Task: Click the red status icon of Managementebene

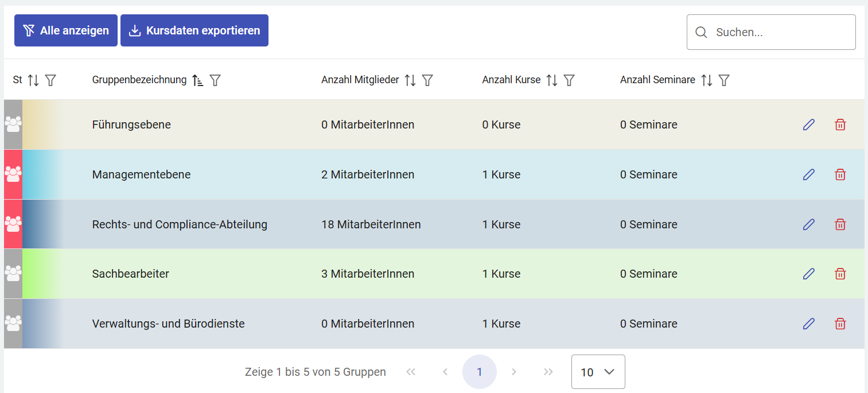Action: point(13,174)
